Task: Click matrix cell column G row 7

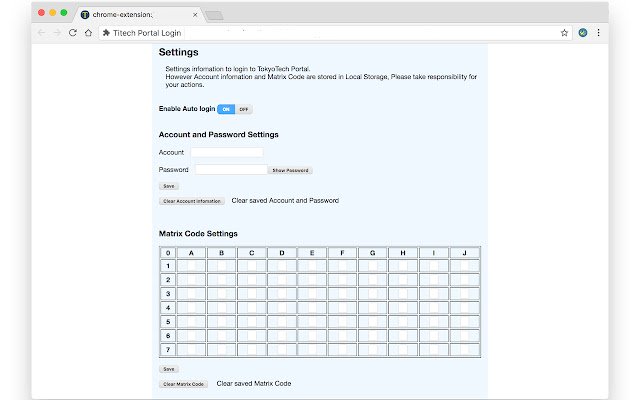Action: pyautogui.click(x=373, y=350)
